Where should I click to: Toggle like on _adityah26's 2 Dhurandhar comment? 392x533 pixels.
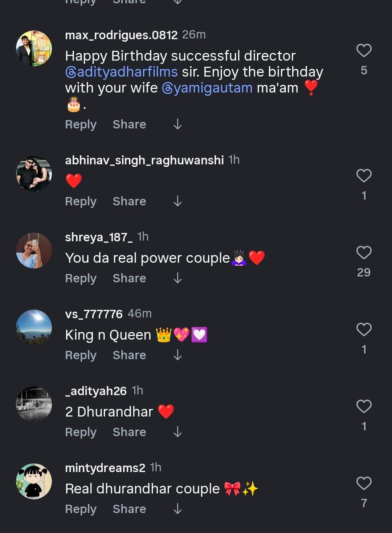(x=363, y=406)
